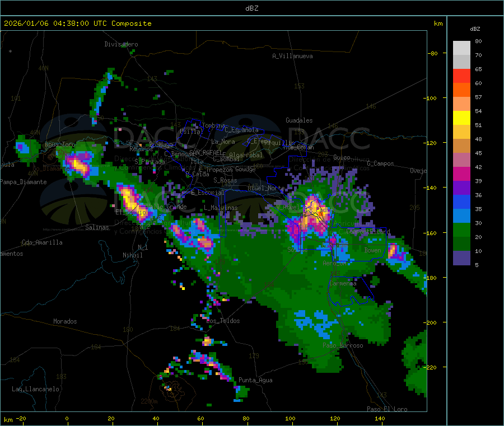Click the Cda_Amarilla map label
The image size is (504, 426).
coord(42,242)
